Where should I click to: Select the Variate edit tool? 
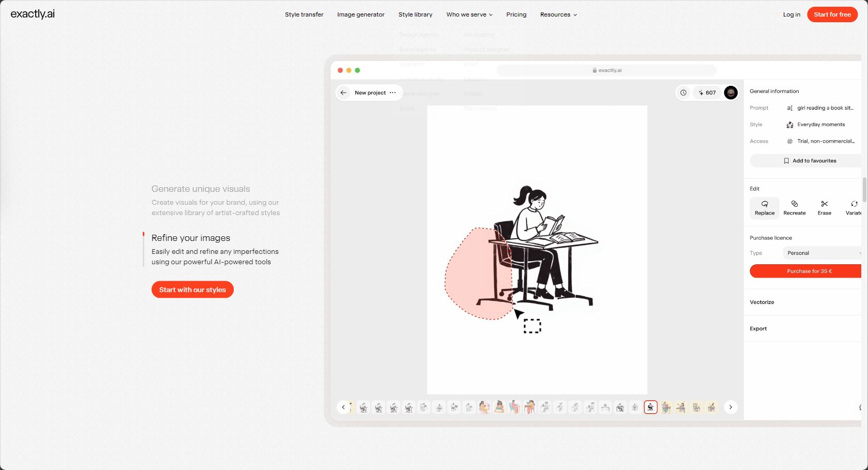point(853,208)
